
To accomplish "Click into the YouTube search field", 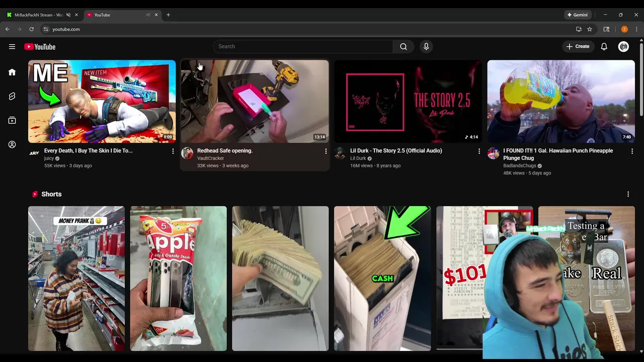I will [x=303, y=47].
